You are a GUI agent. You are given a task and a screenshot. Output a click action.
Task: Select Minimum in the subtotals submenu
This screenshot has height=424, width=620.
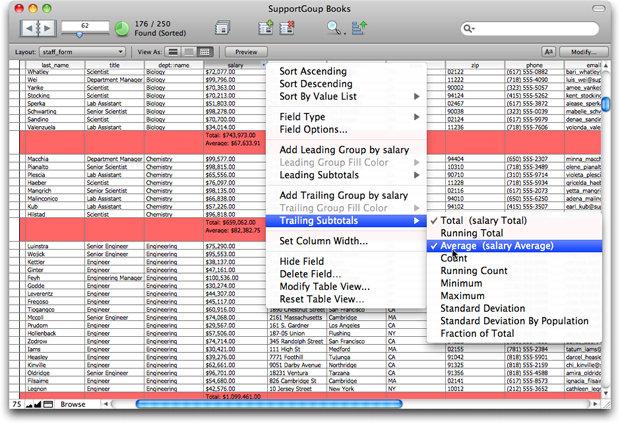pyautogui.click(x=514, y=283)
